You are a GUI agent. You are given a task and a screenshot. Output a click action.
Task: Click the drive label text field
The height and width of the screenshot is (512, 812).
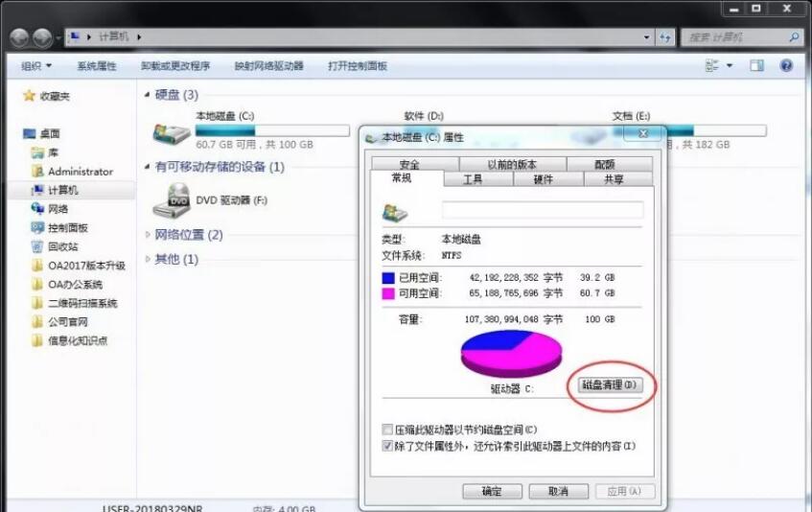click(542, 210)
